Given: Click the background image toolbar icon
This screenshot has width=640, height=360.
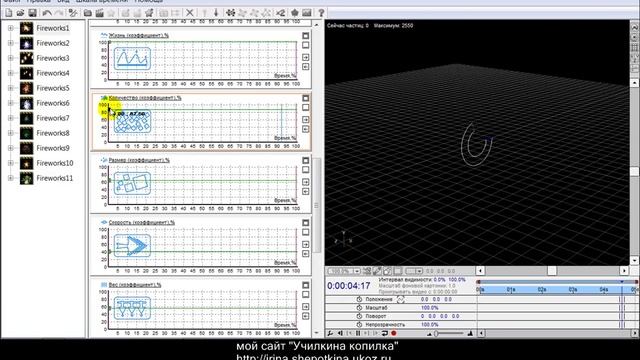Looking at the screenshot, I should (x=307, y=13).
